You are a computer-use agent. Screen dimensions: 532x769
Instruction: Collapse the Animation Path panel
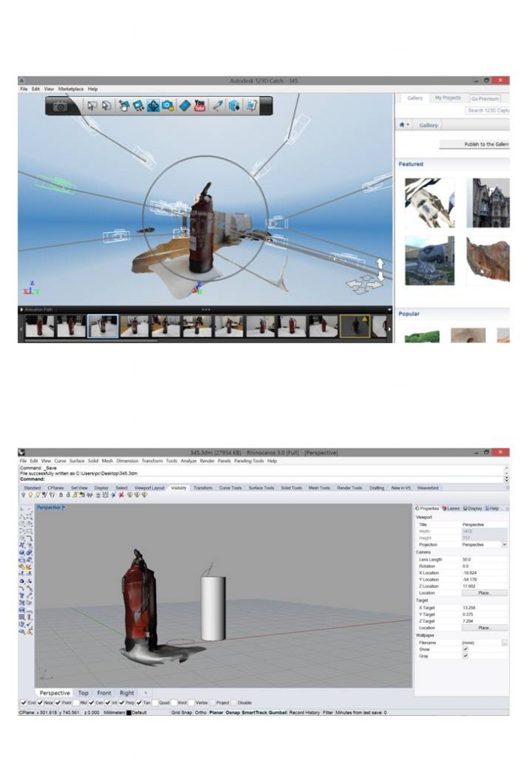22,309
